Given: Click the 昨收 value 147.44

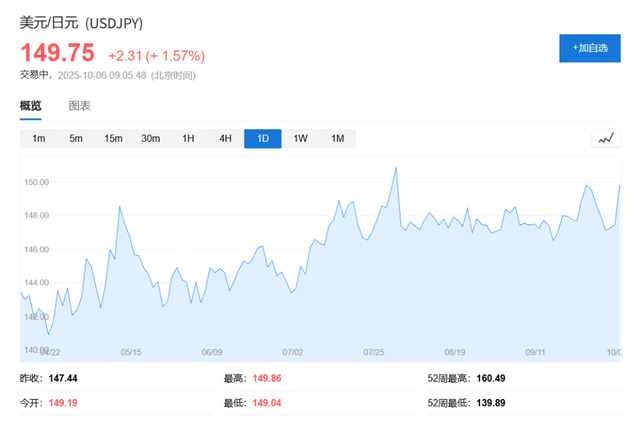Looking at the screenshot, I should pyautogui.click(x=63, y=379).
